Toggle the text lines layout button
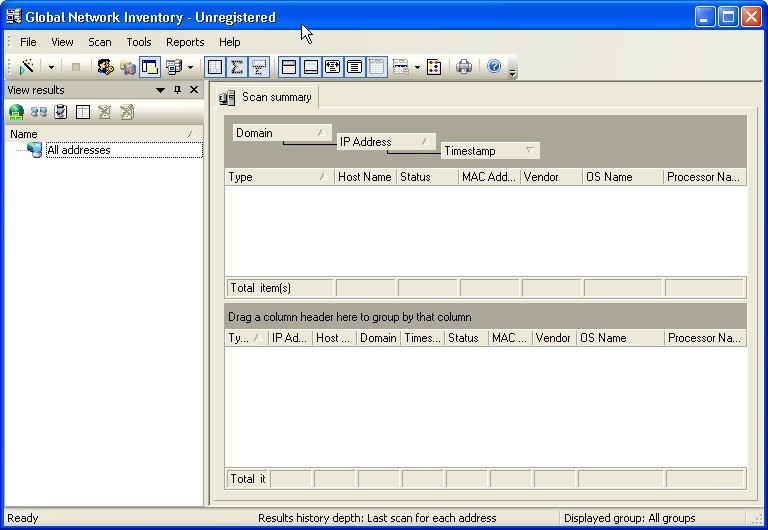Viewport: 768px width, 530px height. click(355, 67)
